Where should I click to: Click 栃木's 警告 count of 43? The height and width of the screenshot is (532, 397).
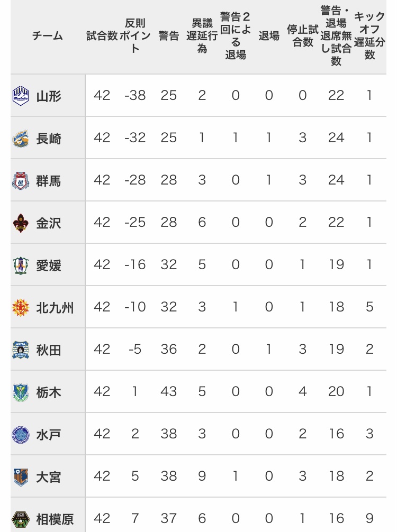pos(169,392)
